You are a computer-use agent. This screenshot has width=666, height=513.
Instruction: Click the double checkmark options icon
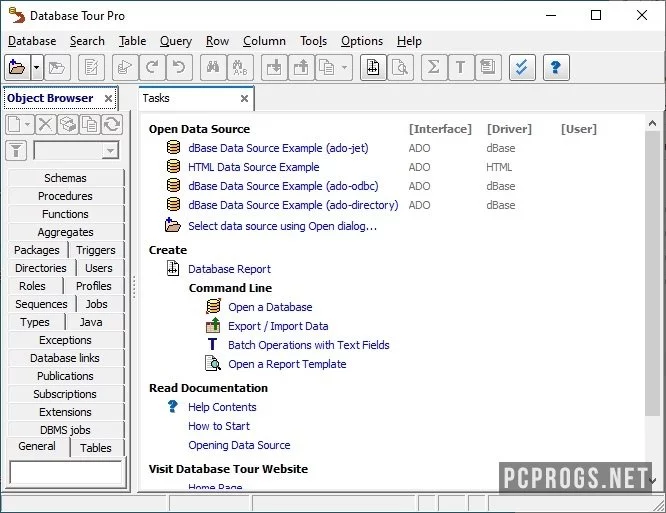tap(522, 67)
